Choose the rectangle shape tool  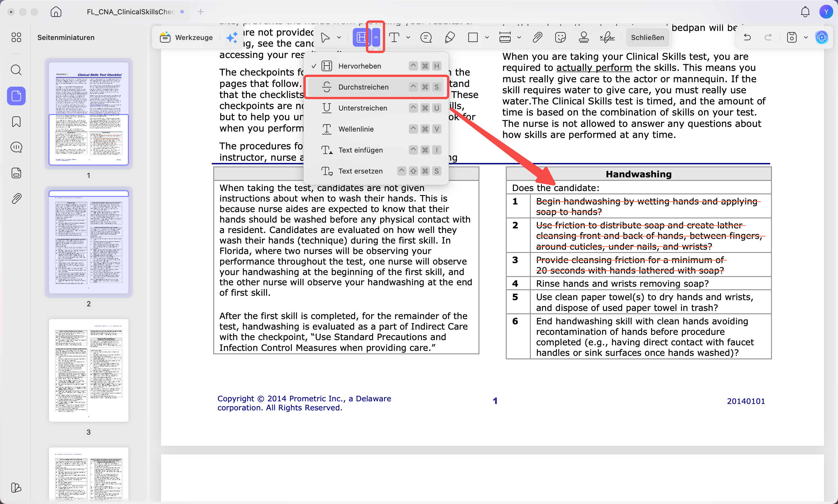pos(473,37)
